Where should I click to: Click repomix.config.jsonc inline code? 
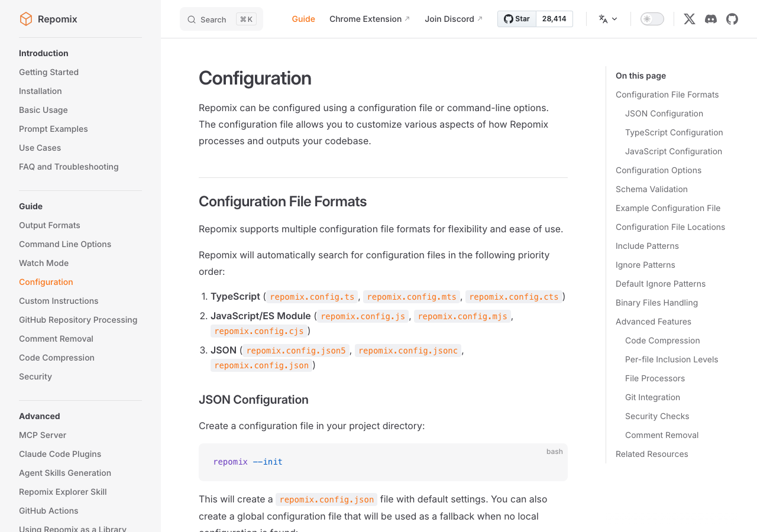click(408, 351)
